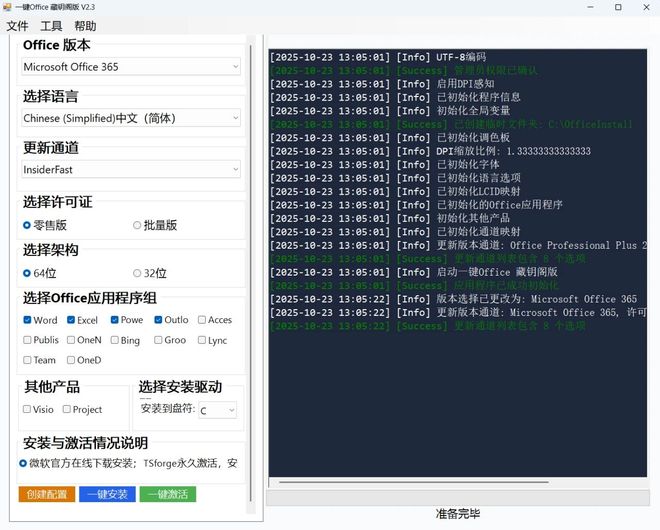Image resolution: width=660 pixels, height=530 pixels.
Task: Enable the Access application checkbox
Action: tap(202, 320)
